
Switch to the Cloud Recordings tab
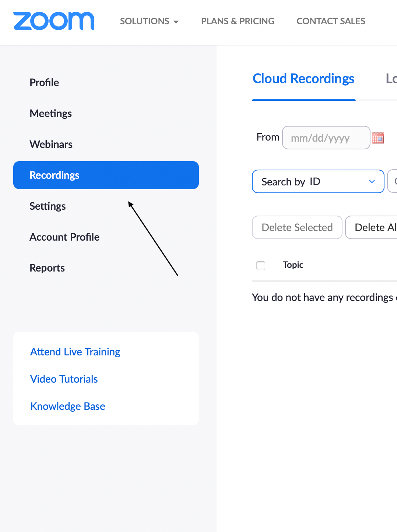coord(303,79)
